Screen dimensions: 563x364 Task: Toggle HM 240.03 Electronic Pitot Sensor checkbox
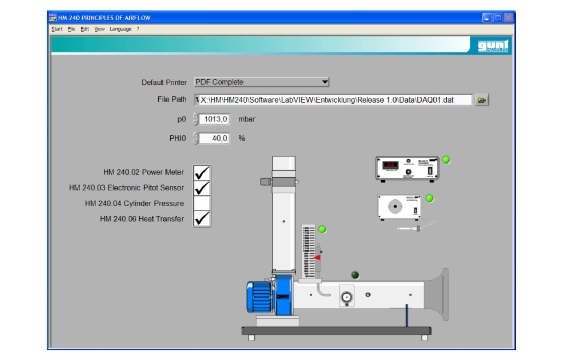pos(202,188)
